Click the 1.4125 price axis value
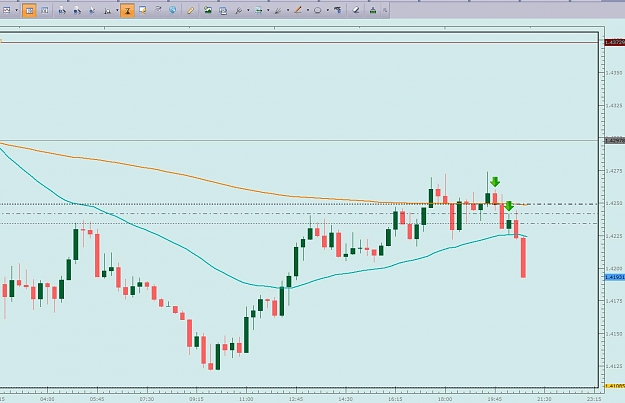Viewport: 625px width, 403px height. (614, 366)
